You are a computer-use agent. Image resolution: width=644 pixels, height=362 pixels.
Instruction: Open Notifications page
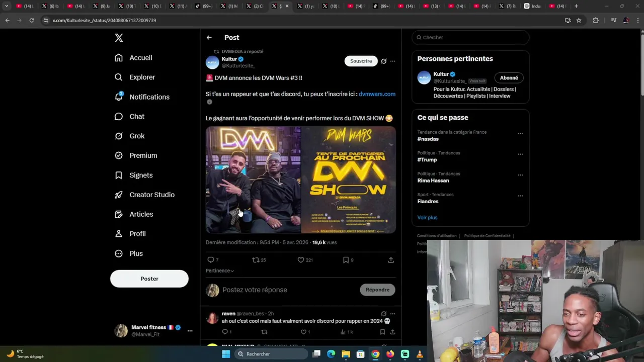click(x=142, y=97)
